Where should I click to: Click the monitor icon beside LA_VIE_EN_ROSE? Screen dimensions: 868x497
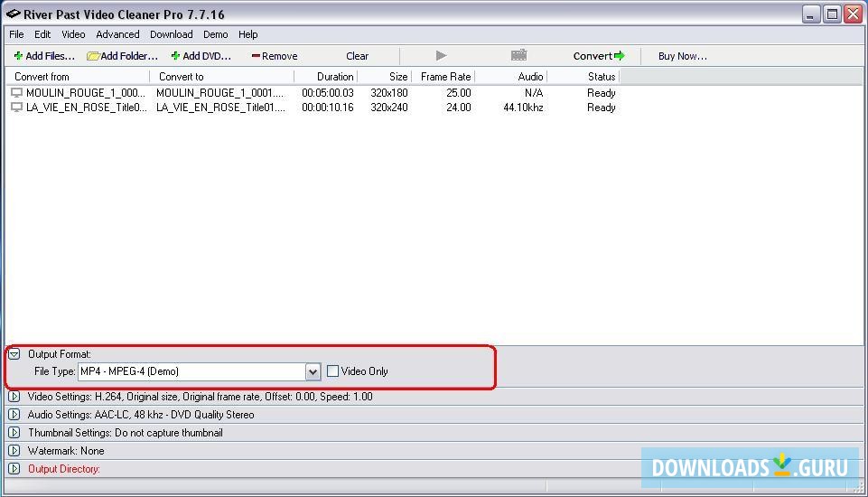tap(16, 107)
